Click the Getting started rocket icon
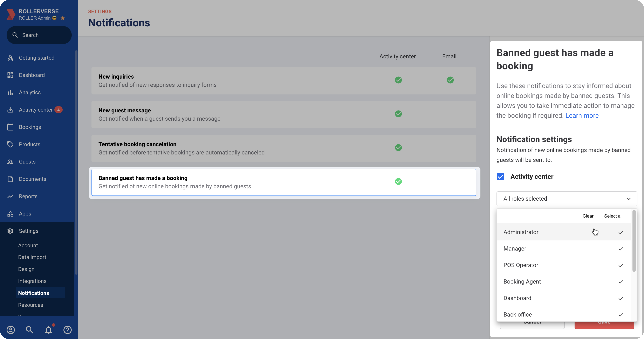The image size is (644, 339). pyautogui.click(x=10, y=58)
